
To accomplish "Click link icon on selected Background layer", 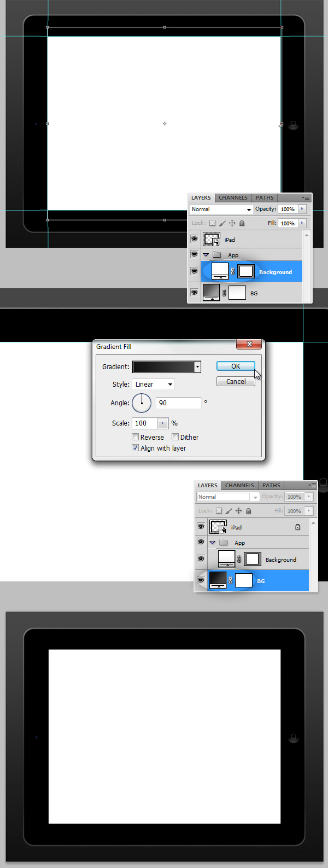I will [x=233, y=271].
